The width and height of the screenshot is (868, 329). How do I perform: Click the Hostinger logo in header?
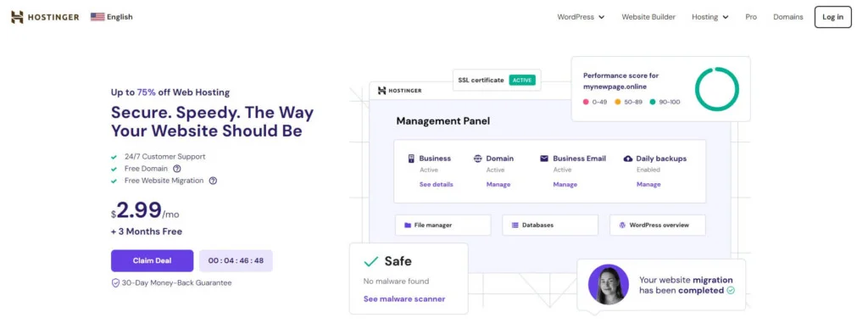[45, 17]
